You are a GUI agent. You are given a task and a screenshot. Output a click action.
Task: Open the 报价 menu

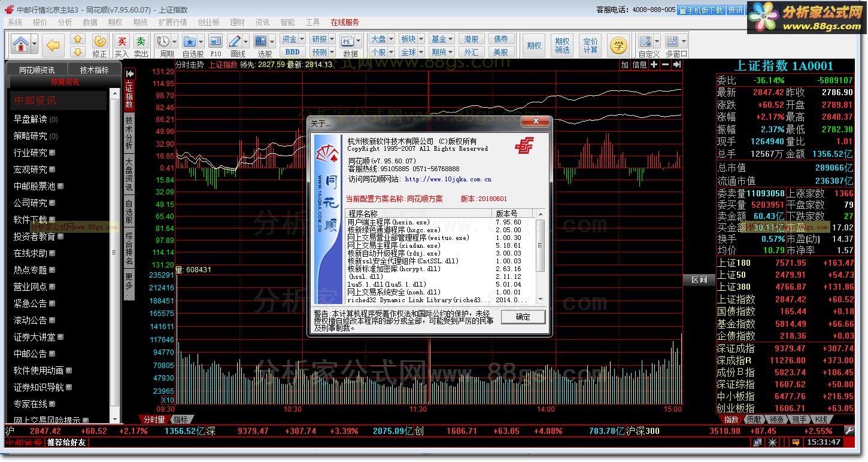40,22
